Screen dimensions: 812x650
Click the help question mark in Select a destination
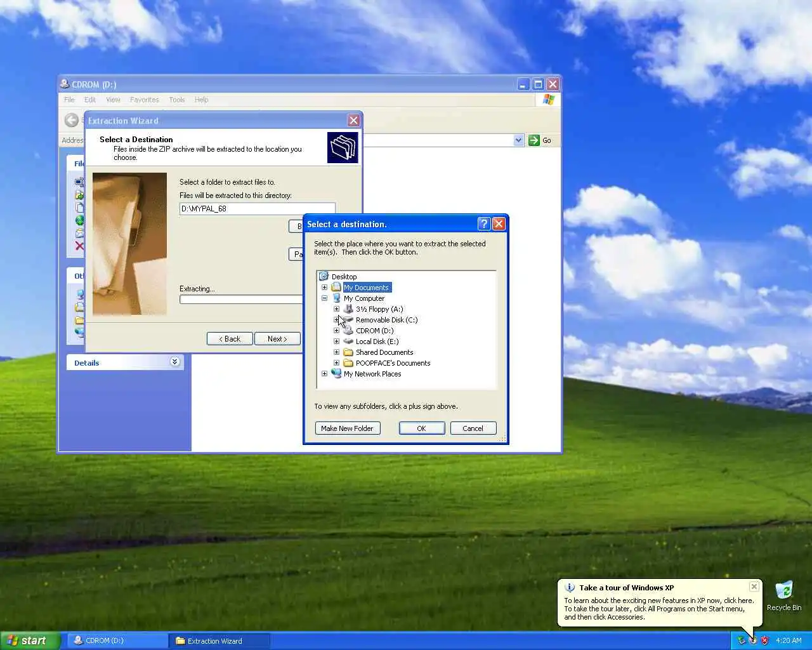pos(484,223)
